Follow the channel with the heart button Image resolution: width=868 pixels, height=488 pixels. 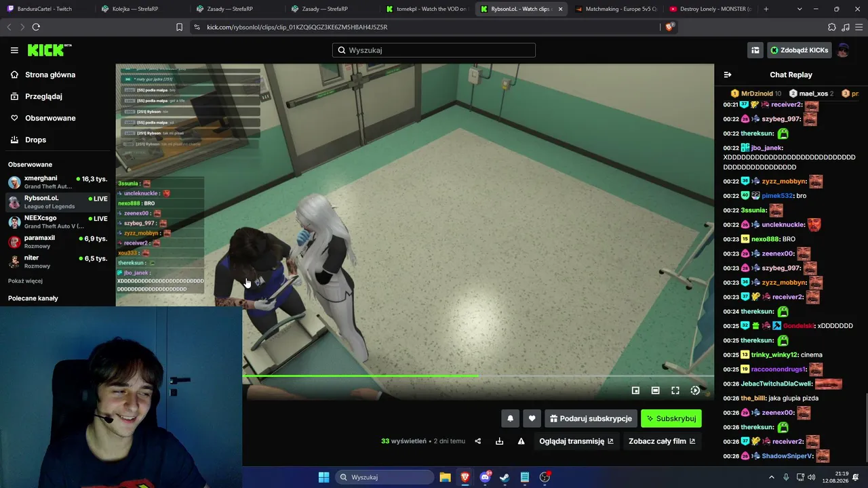coord(532,419)
